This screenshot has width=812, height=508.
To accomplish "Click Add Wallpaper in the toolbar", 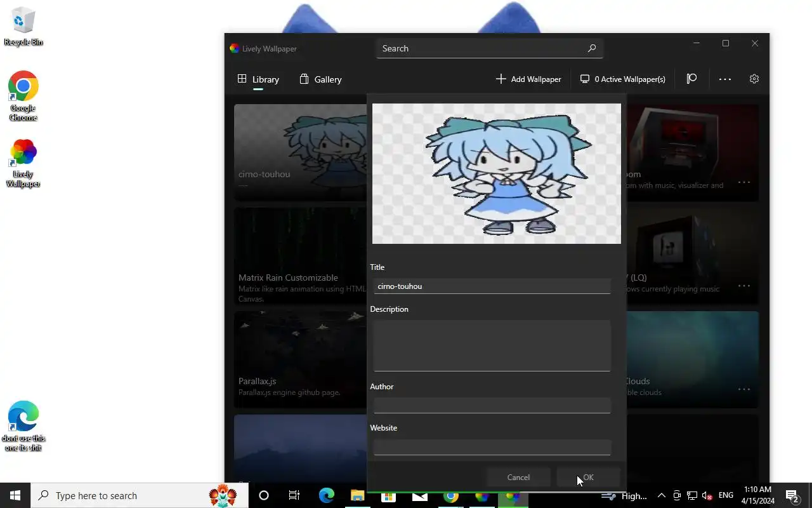I will (528, 79).
